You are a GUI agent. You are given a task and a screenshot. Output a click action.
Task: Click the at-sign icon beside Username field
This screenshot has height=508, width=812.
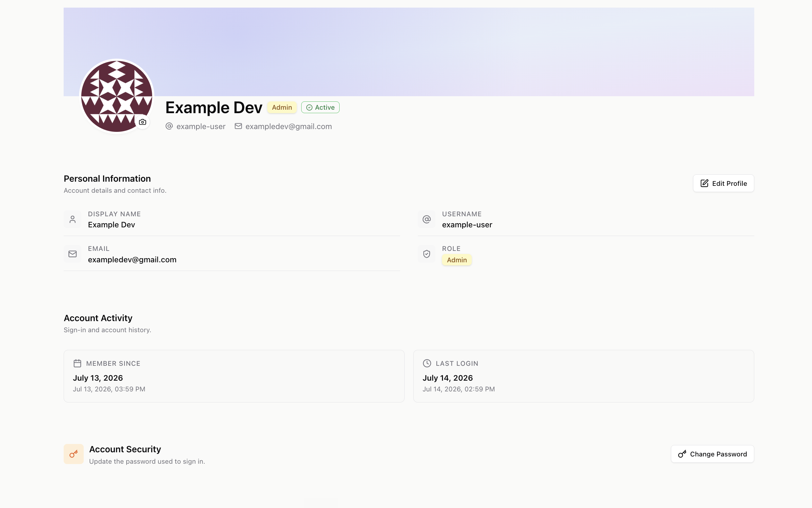click(427, 219)
